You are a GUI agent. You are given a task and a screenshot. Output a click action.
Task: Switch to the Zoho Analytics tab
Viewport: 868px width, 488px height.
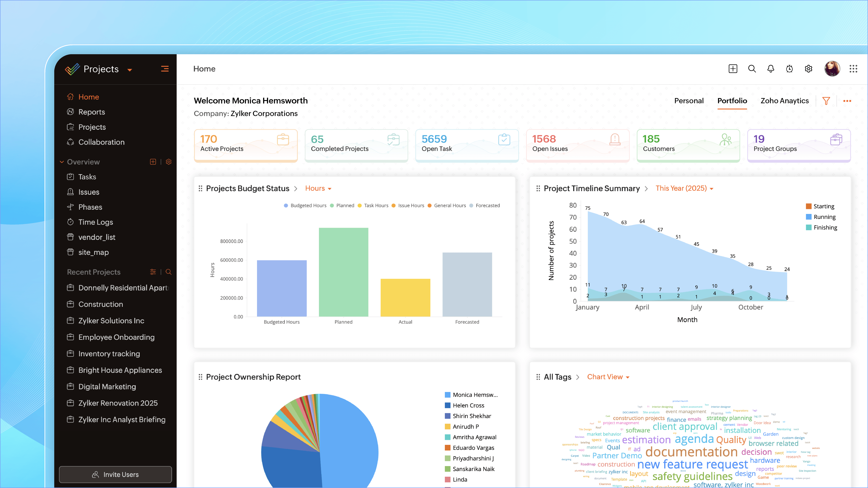[x=784, y=101]
